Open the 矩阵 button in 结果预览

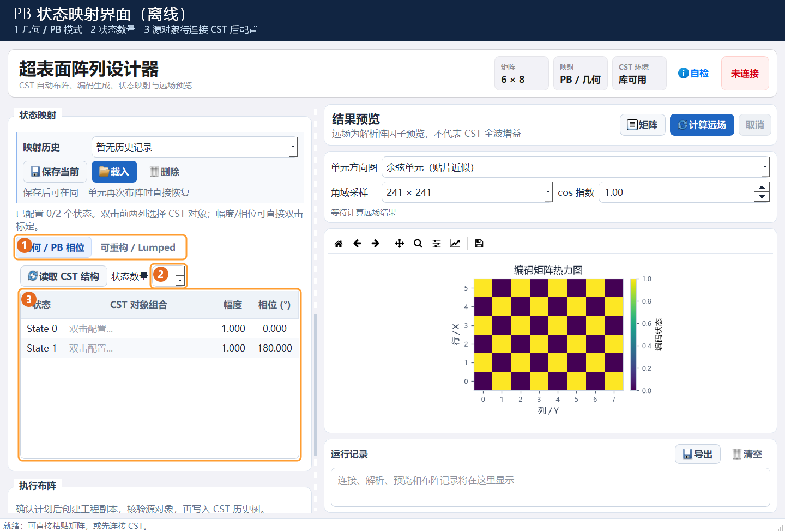(x=643, y=125)
